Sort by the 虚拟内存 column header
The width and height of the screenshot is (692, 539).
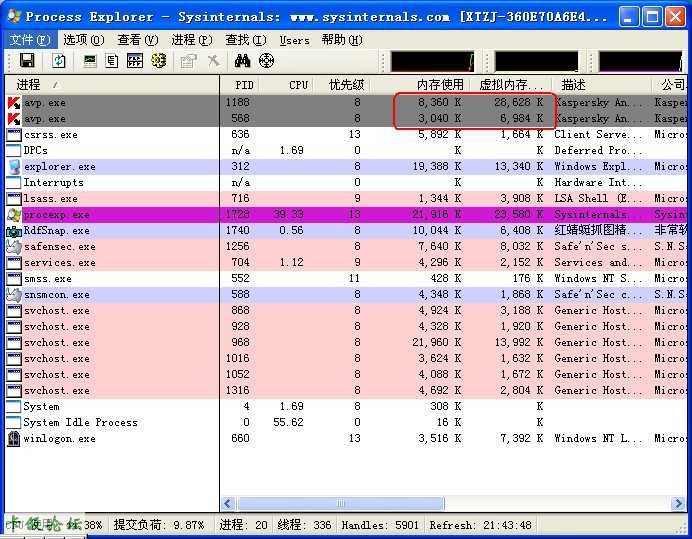click(x=511, y=84)
